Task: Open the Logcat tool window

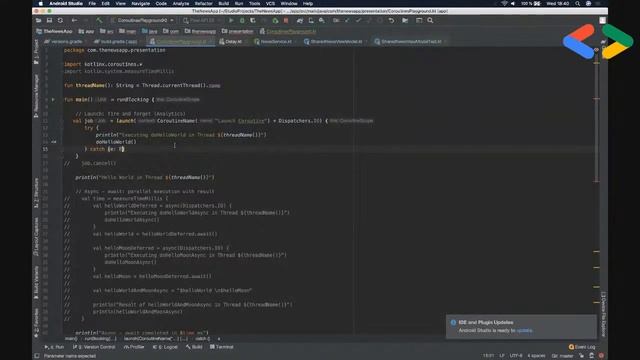Action: point(165,347)
